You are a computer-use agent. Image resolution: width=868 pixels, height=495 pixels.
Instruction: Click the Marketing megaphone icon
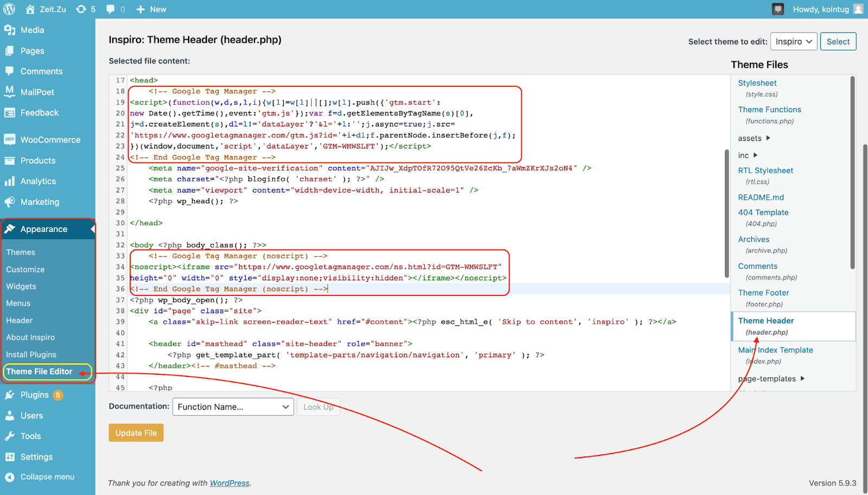tap(9, 202)
